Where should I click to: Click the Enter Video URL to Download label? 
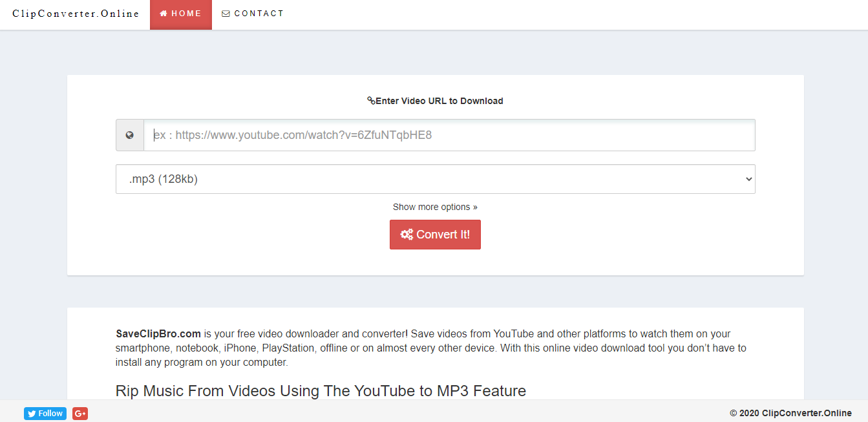435,101
